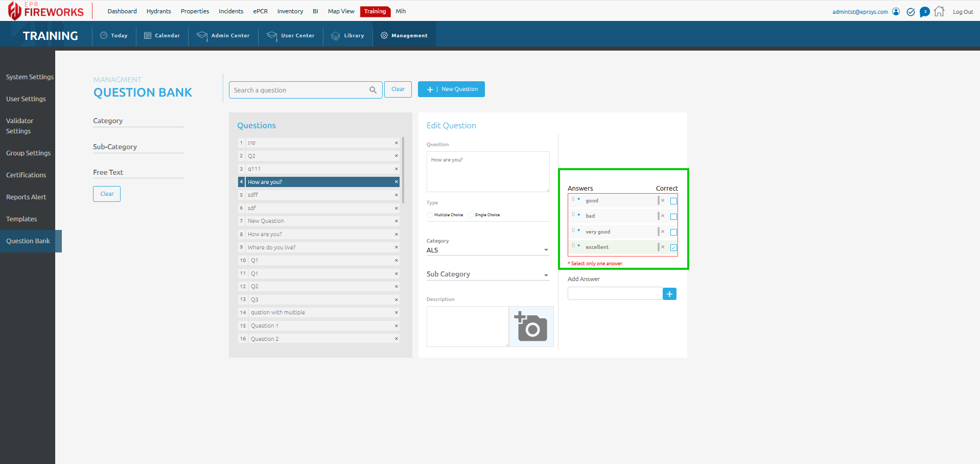
Task: Open the user profile avatar icon
Action: coord(896,11)
